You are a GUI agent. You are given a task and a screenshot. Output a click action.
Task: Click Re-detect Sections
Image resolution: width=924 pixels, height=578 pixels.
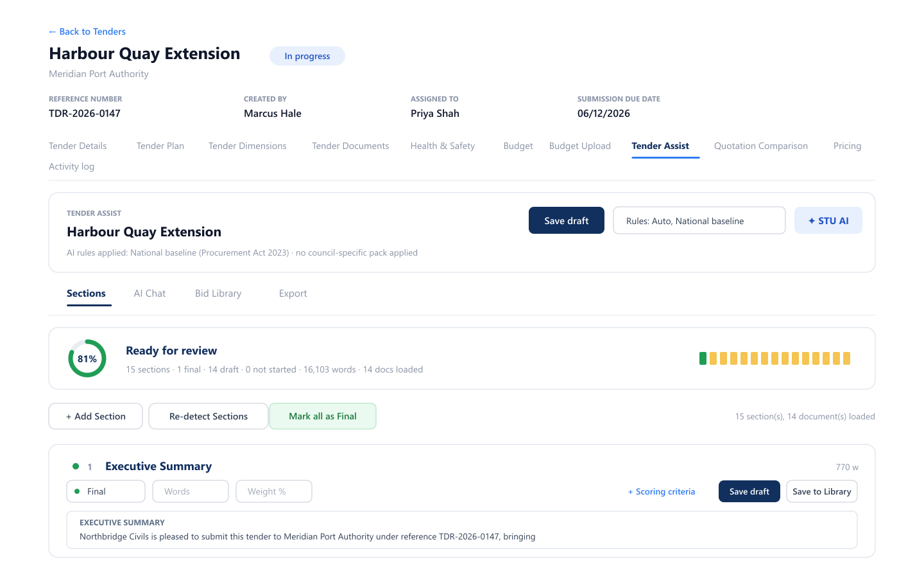pos(209,416)
